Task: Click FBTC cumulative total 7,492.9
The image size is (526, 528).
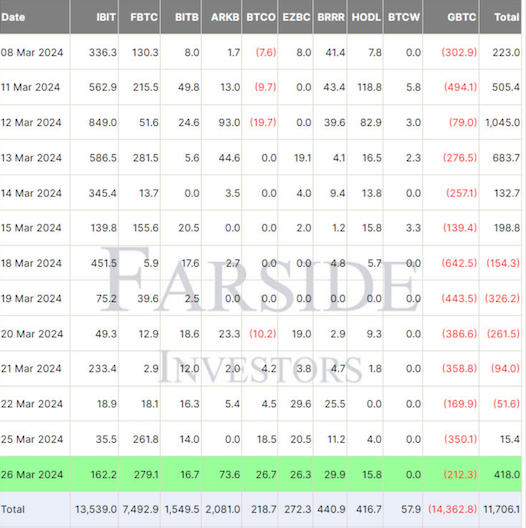Action: point(141,509)
